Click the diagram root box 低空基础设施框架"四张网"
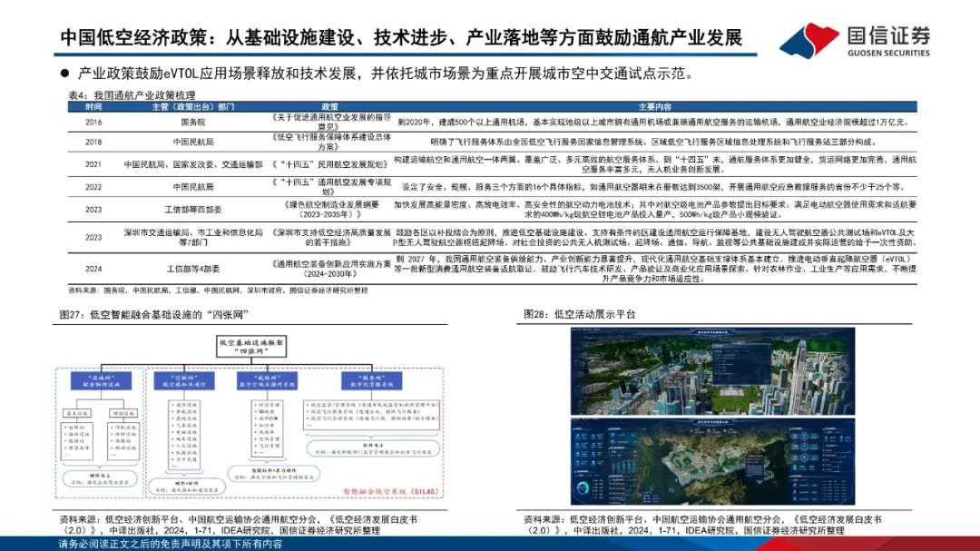 point(251,347)
